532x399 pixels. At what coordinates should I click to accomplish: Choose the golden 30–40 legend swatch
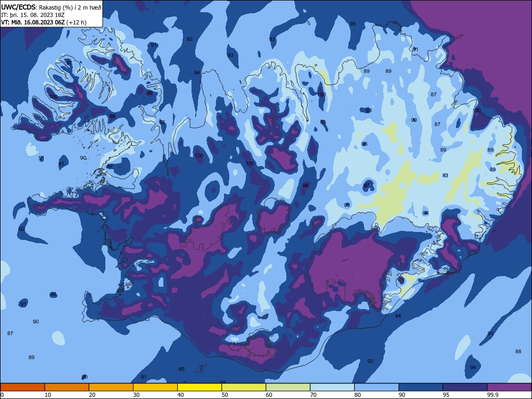[155, 387]
